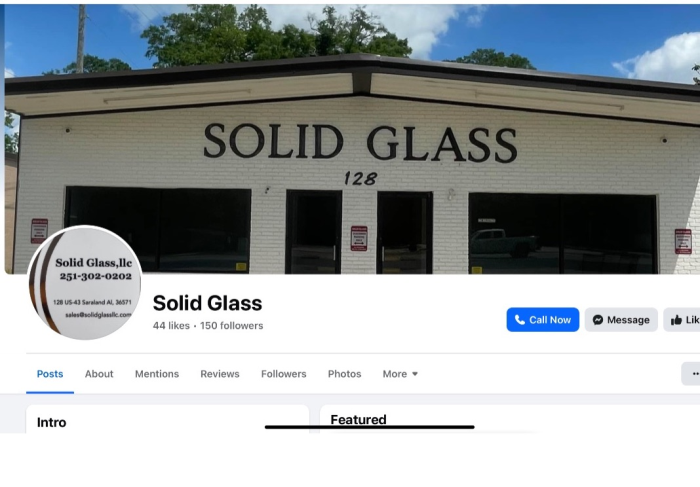View the 44 likes count
Image resolution: width=700 pixels, height=487 pixels.
171,325
